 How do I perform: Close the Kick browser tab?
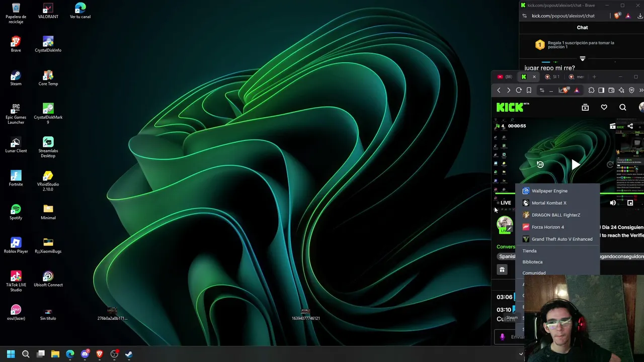[534, 77]
